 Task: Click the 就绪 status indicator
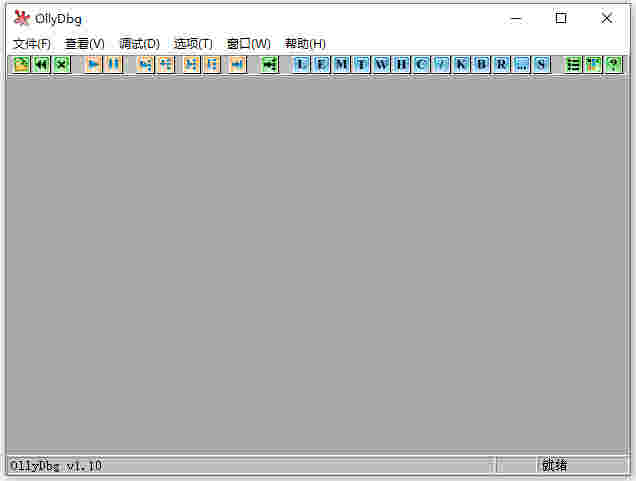click(x=554, y=465)
